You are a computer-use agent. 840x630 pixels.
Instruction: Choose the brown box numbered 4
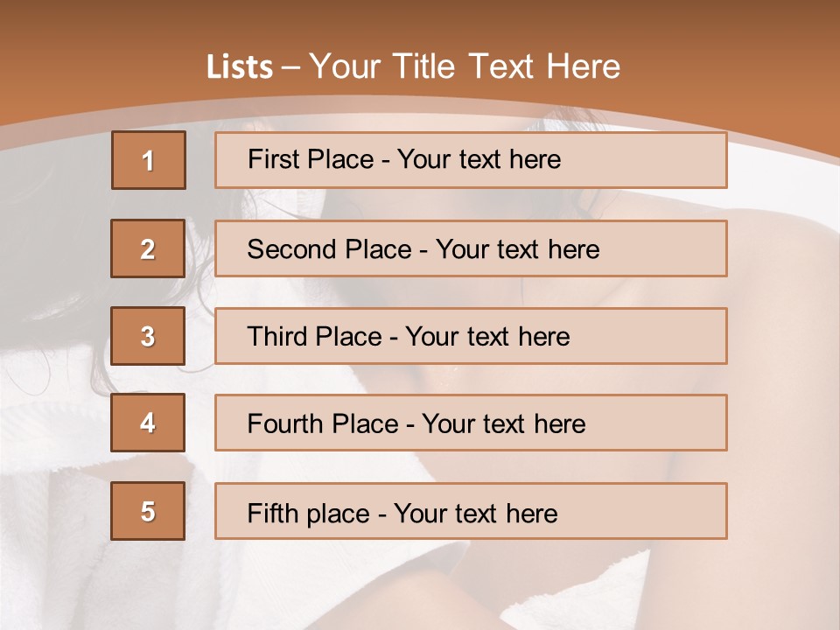pyautogui.click(x=148, y=423)
